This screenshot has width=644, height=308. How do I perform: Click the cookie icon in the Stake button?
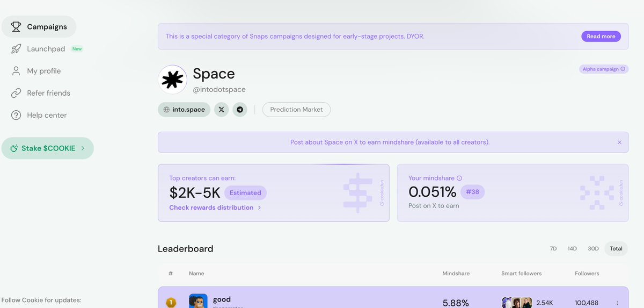(14, 148)
